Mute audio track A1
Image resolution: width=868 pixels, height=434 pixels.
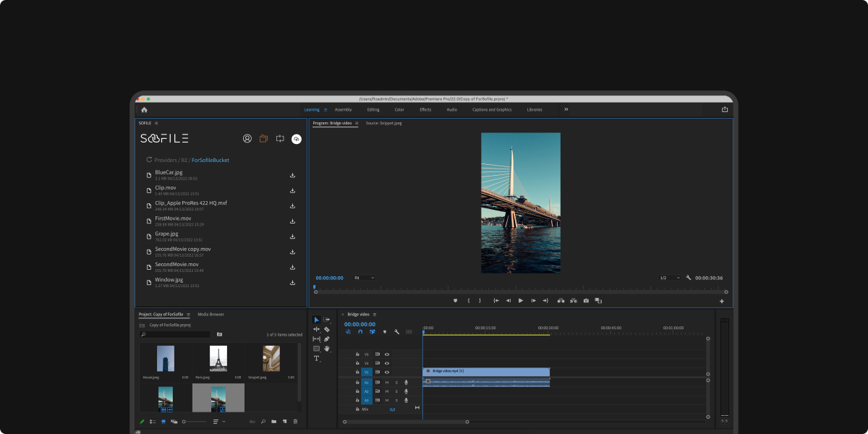click(386, 382)
